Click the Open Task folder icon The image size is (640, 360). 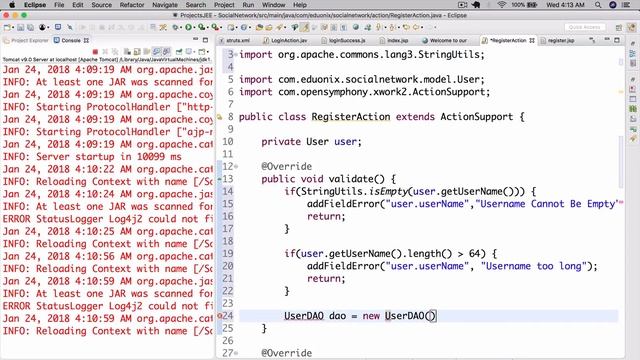click(x=269, y=27)
